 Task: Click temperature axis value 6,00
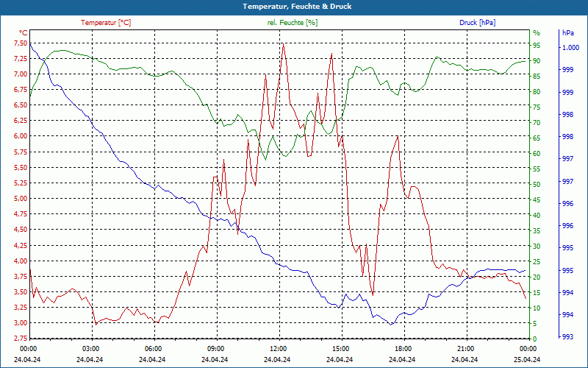click(21, 137)
